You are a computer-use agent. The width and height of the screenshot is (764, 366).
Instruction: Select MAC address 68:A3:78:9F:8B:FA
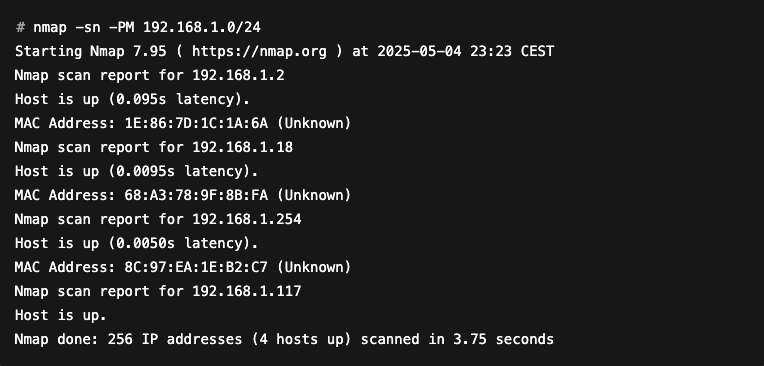point(196,195)
